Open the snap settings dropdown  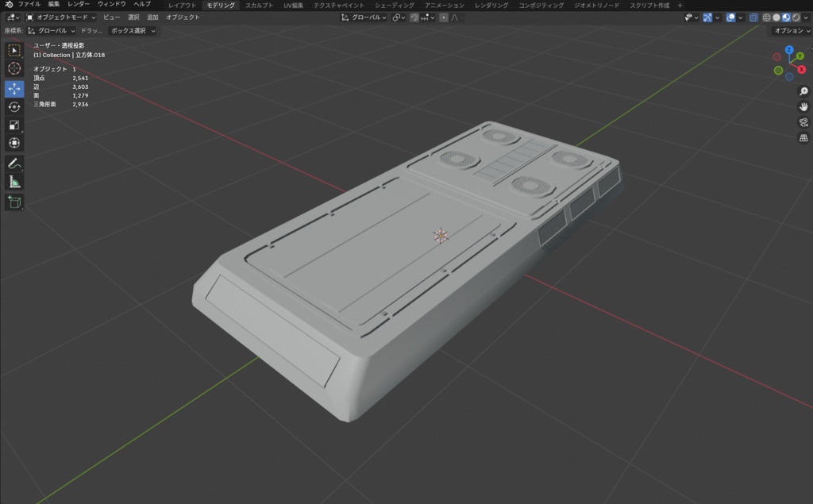(x=428, y=17)
